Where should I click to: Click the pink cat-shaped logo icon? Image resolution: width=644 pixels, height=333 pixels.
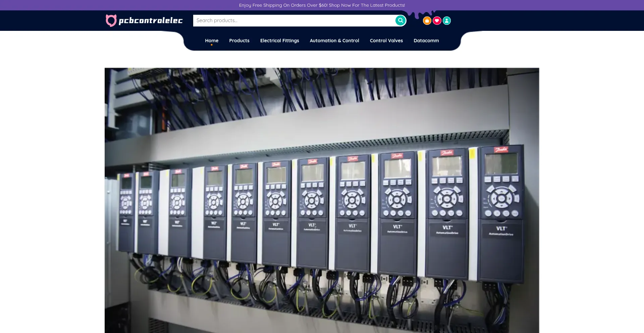111,20
